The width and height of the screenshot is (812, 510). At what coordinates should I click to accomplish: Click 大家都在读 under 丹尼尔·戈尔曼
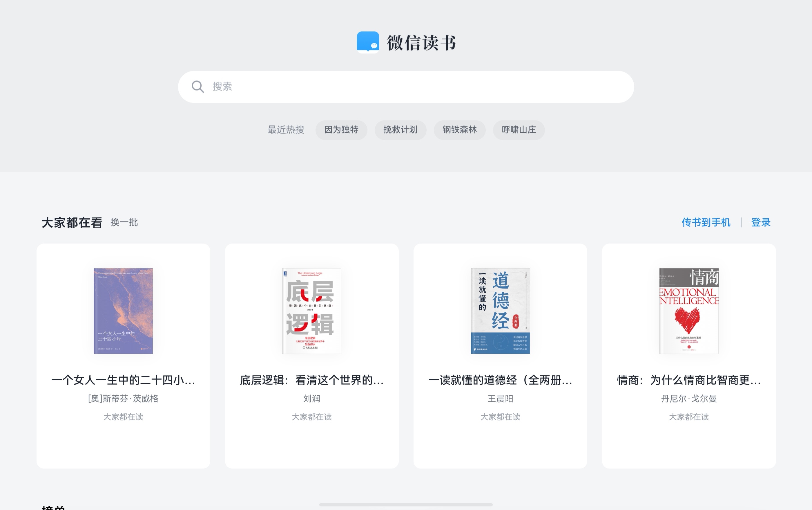pyautogui.click(x=689, y=417)
